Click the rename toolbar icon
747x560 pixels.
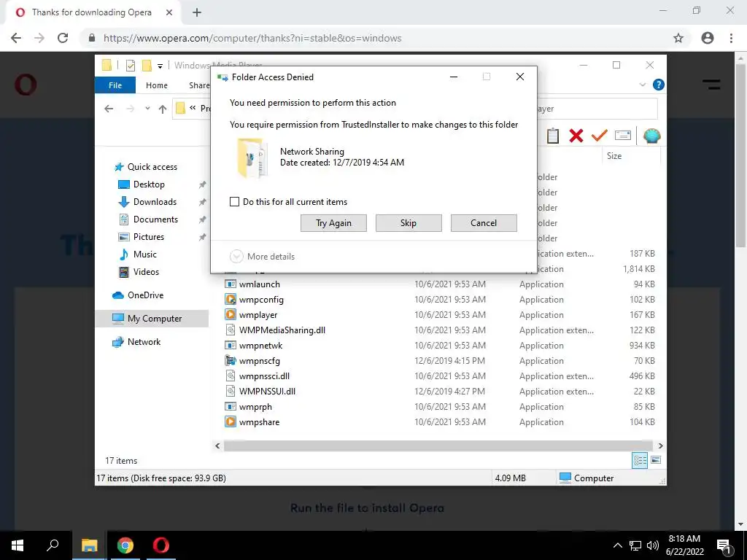623,136
